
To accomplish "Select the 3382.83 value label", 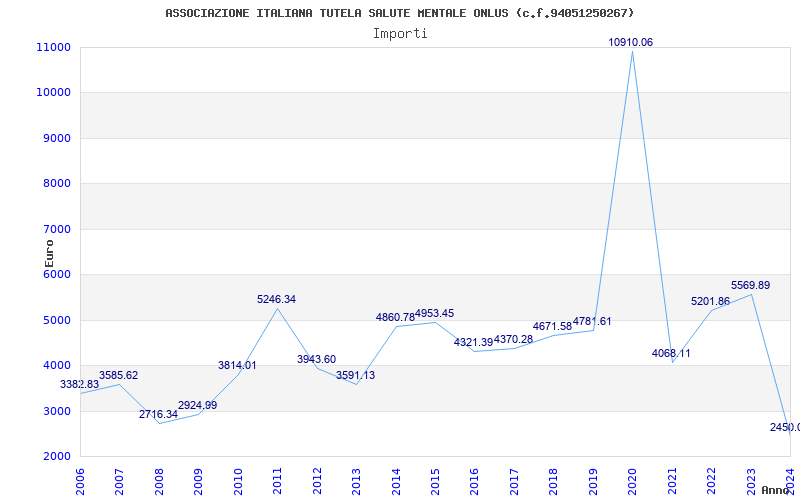I will coord(80,385).
